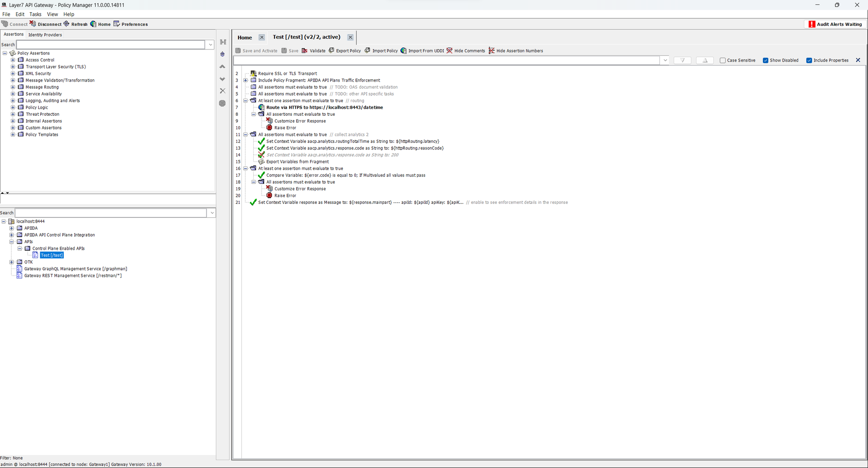Expand the Access Control assertions category
The image size is (868, 468).
click(13, 60)
